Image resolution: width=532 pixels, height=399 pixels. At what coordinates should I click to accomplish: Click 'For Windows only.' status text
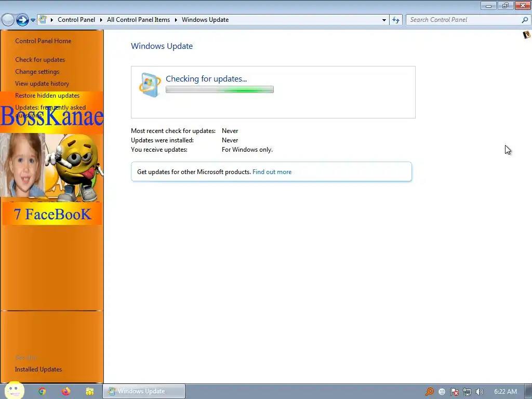click(247, 150)
